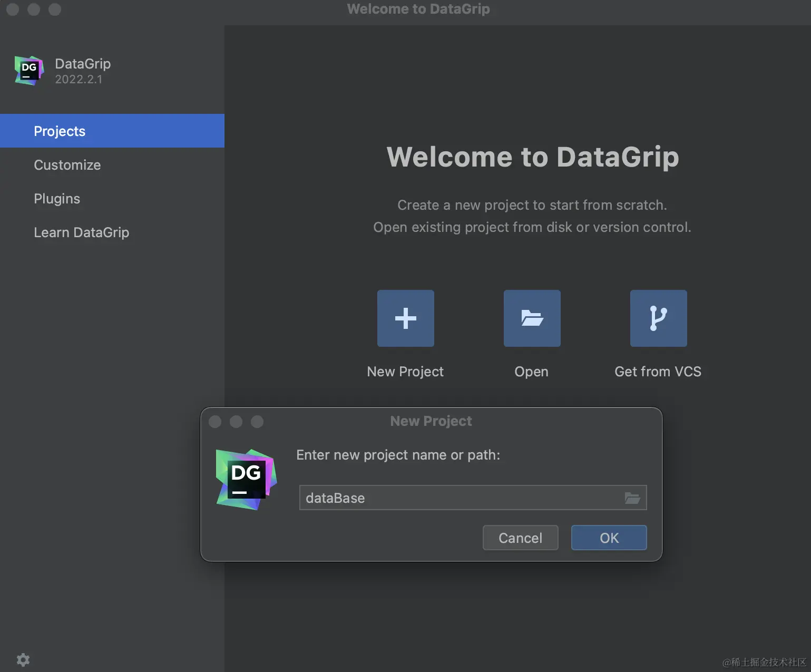Go to the Learn DataGrip tab
Image resolution: width=811 pixels, height=672 pixels.
tap(112, 232)
